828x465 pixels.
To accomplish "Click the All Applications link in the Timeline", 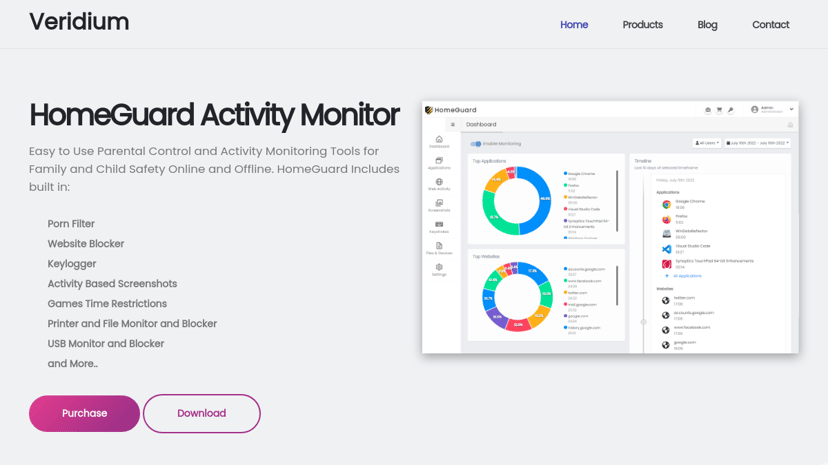I will point(688,276).
